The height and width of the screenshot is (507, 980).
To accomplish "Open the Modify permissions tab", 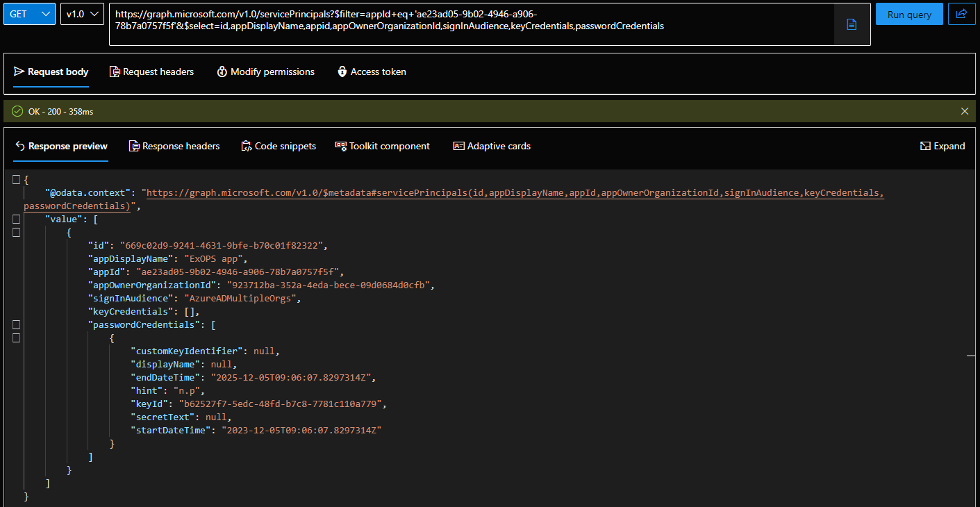I will 265,72.
